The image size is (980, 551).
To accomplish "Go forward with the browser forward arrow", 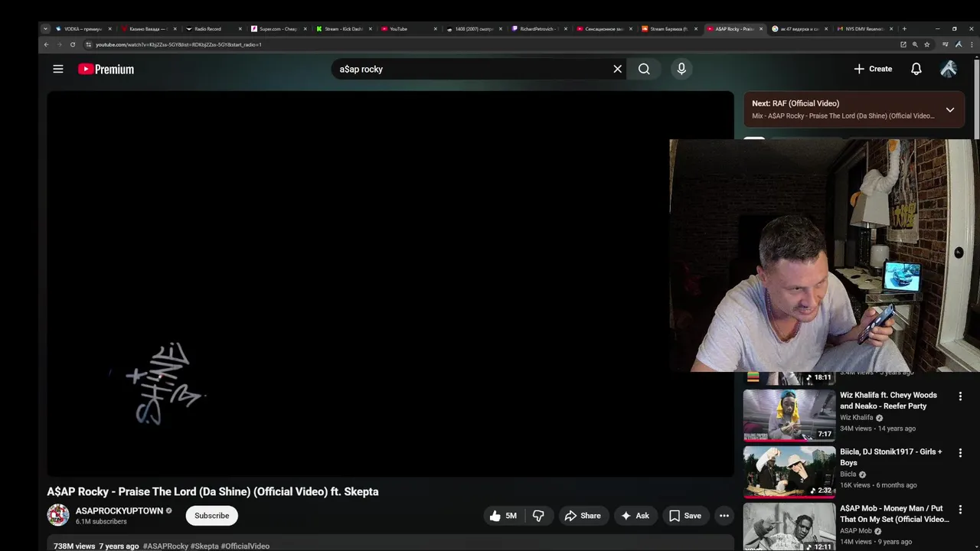I will tap(59, 44).
